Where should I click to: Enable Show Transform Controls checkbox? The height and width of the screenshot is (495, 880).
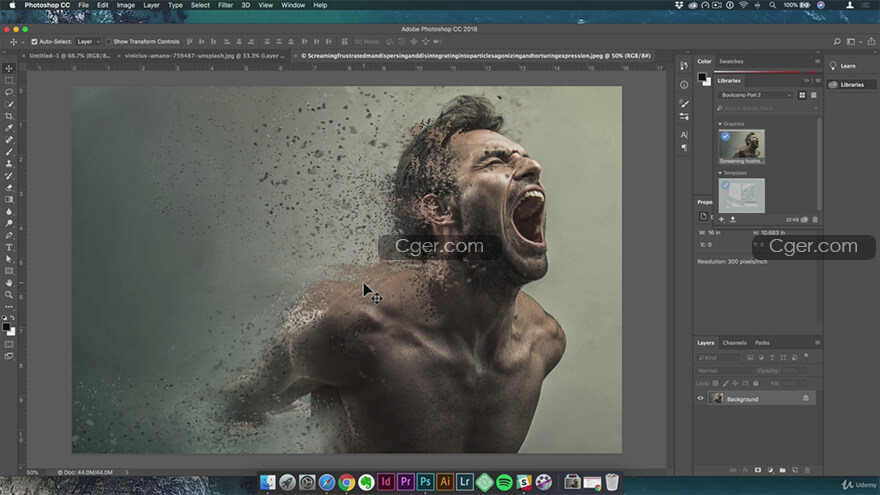tap(109, 42)
